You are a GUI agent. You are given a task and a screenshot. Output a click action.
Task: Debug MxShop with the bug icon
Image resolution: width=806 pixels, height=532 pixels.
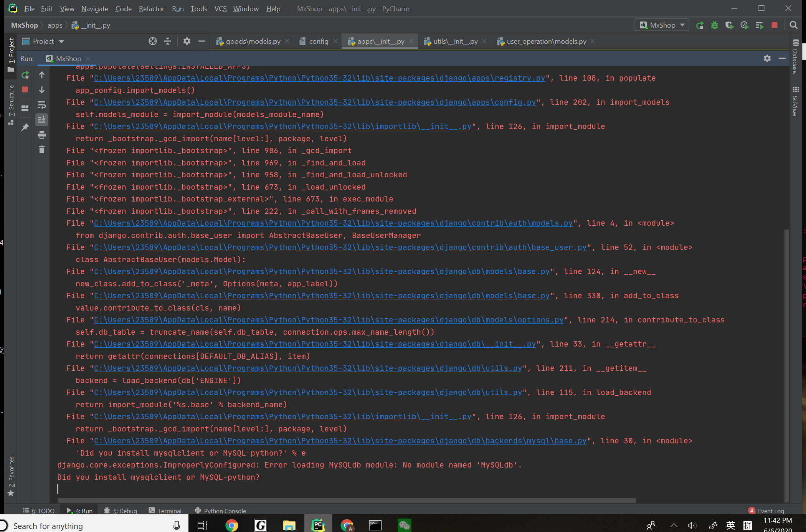click(x=714, y=25)
